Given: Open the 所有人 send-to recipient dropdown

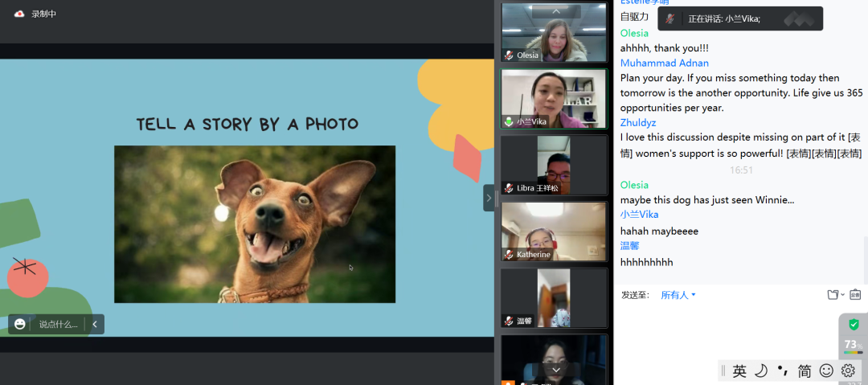Looking at the screenshot, I should (678, 295).
